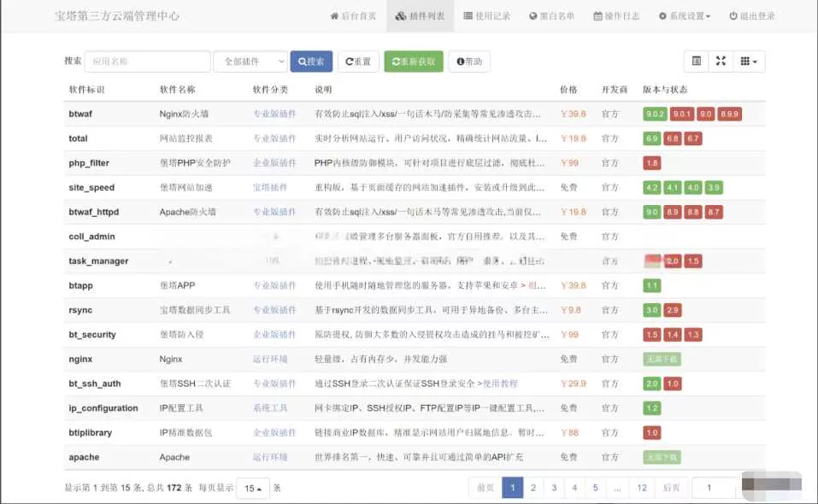Go to pagination page 3

[x=554, y=488]
